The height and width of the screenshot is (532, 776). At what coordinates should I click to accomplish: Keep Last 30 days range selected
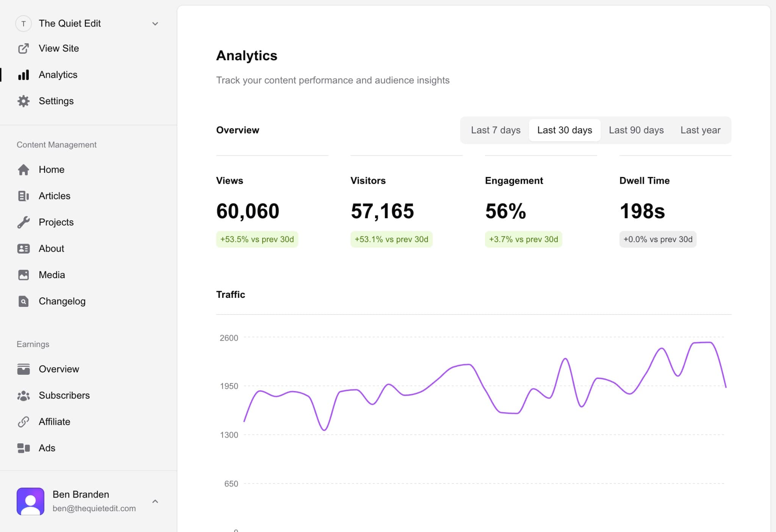tap(564, 130)
